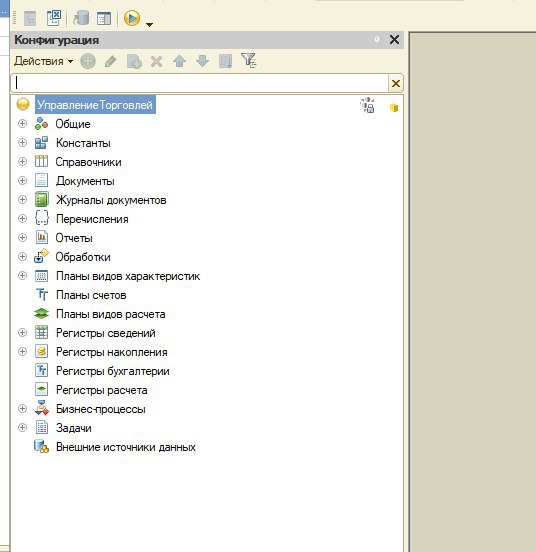Expand the Планы видов характеристик branch
The height and width of the screenshot is (552, 536).
22,276
